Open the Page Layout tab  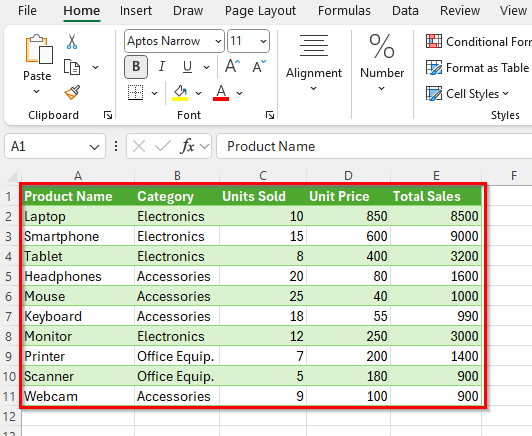pos(260,11)
